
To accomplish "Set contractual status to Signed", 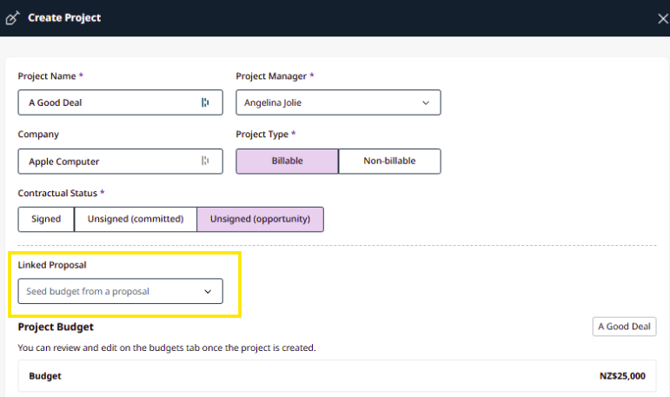I will (x=46, y=219).
